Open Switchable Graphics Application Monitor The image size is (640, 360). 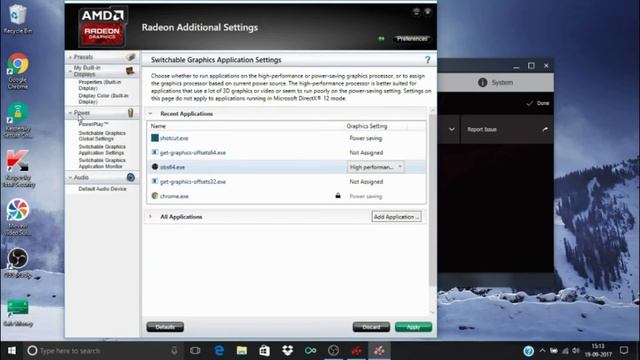pyautogui.click(x=102, y=163)
